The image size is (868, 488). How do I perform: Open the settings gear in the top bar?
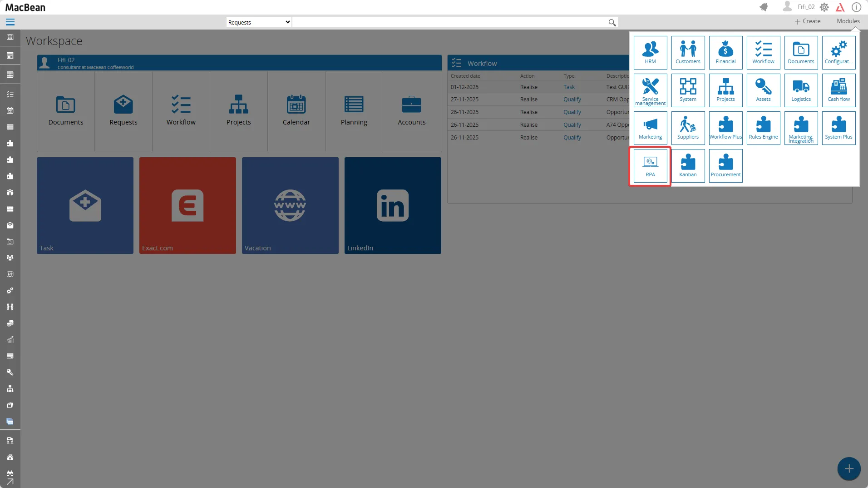pyautogui.click(x=825, y=7)
